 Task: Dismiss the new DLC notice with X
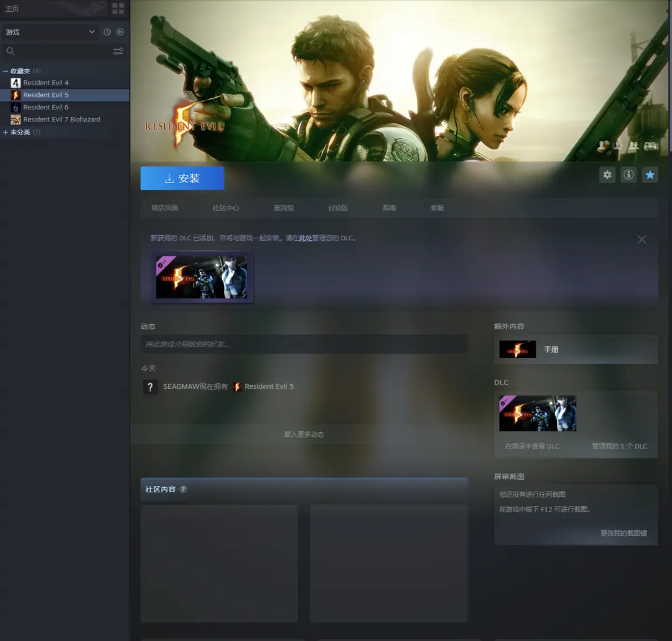(x=642, y=239)
